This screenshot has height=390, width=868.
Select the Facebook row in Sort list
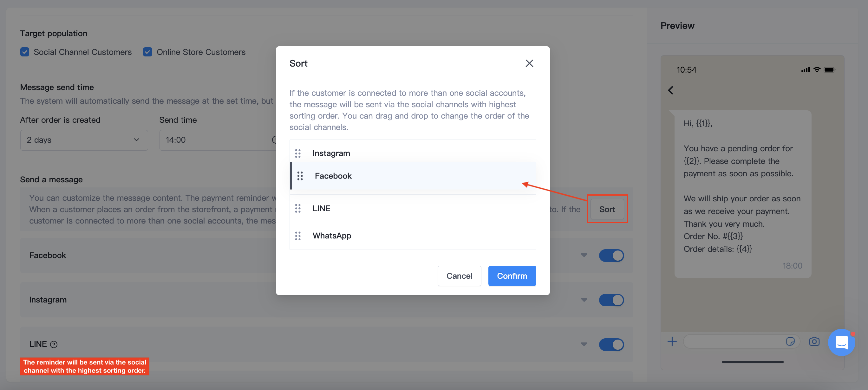[412, 176]
